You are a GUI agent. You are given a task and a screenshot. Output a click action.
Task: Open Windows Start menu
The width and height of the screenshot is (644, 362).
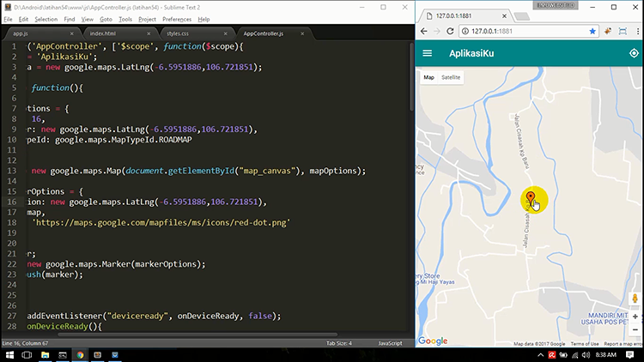coord(9,354)
